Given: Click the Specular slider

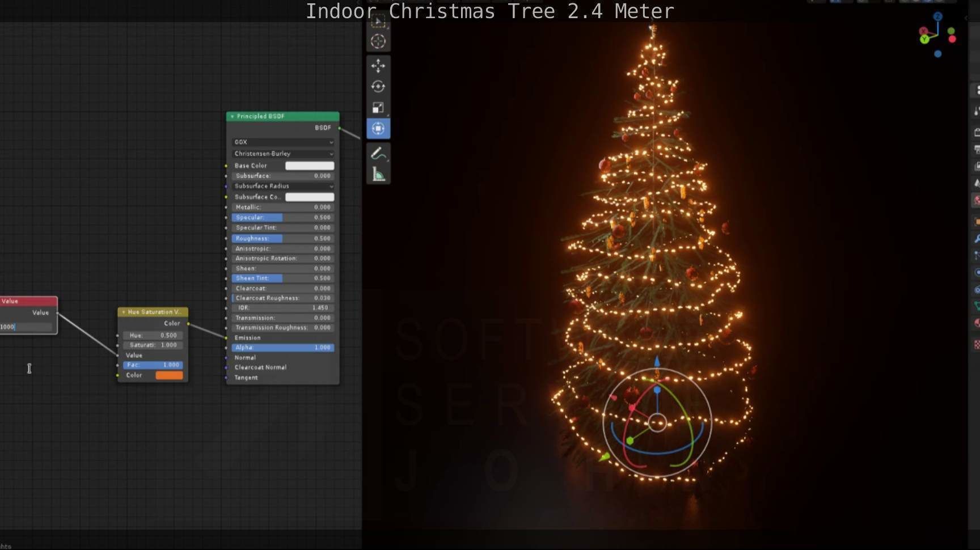Looking at the screenshot, I should click(283, 218).
